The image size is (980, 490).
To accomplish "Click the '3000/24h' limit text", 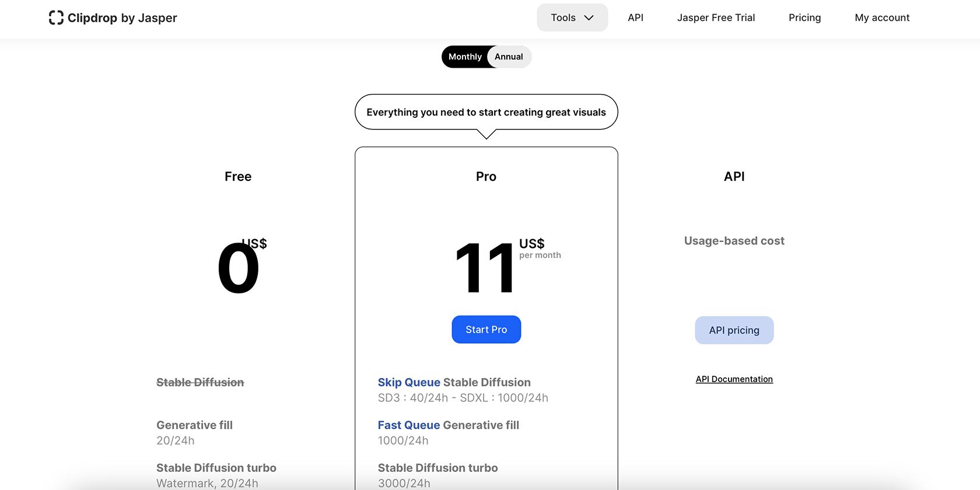I will 404,484.
